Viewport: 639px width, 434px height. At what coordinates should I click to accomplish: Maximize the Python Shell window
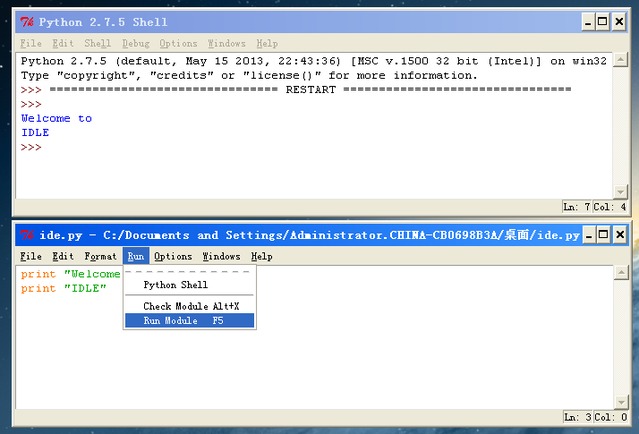(x=602, y=22)
